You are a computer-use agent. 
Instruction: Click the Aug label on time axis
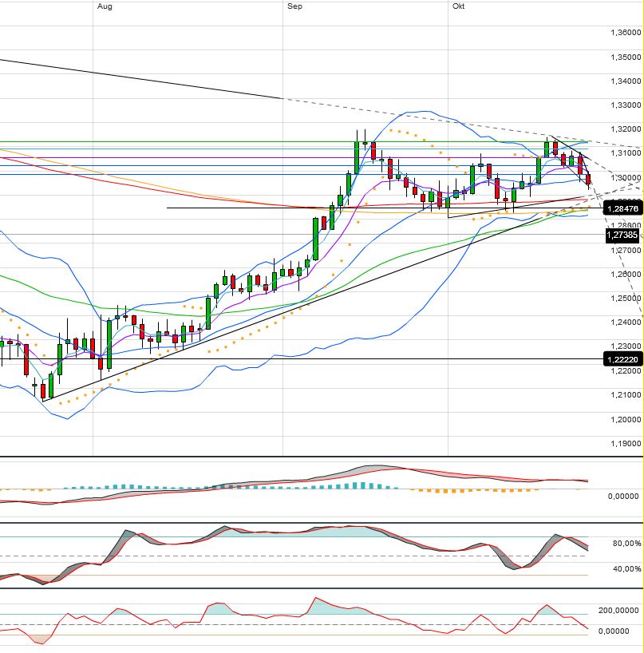[103, 6]
